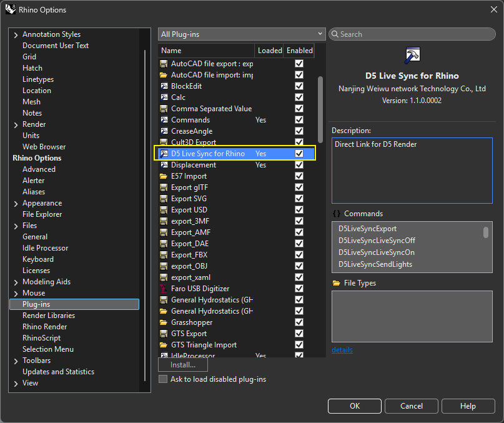Click the Export USD disk icon
Screen dimensions: 504x423
click(x=164, y=210)
